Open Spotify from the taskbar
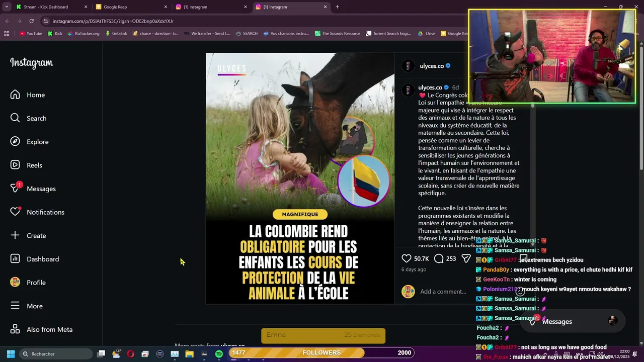The width and height of the screenshot is (644, 362). point(219,354)
